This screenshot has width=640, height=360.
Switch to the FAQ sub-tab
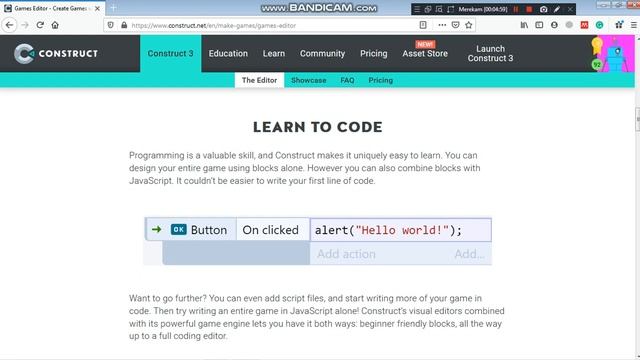click(x=347, y=80)
